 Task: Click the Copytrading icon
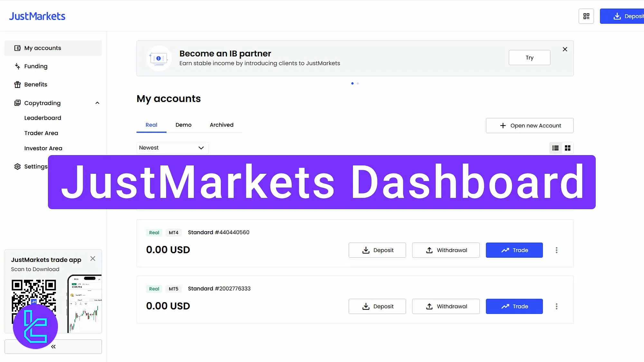tap(17, 103)
